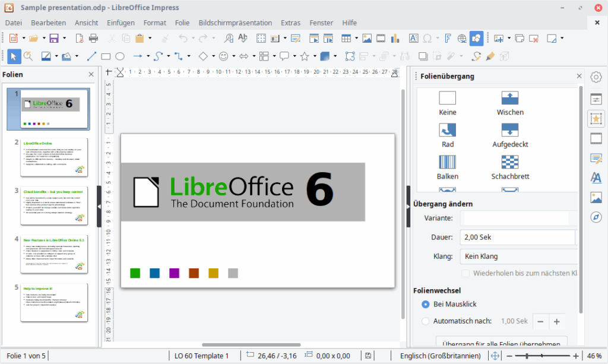This screenshot has width=608, height=364.
Task: Open the Klang dropdown
Action: coord(572,256)
